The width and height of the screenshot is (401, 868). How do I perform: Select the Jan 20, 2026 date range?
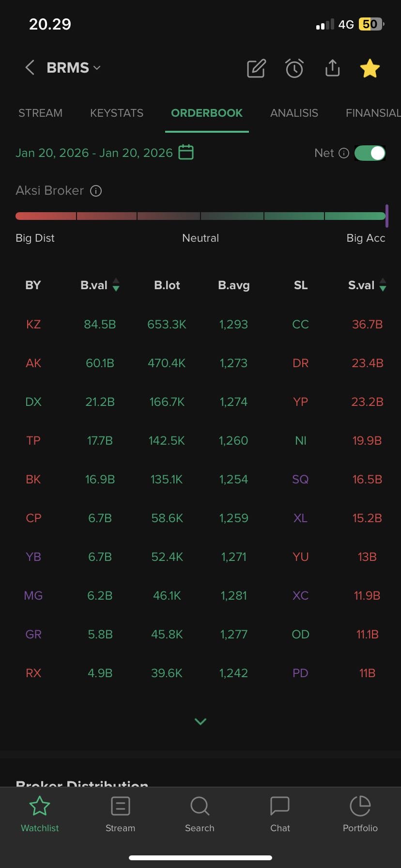94,153
